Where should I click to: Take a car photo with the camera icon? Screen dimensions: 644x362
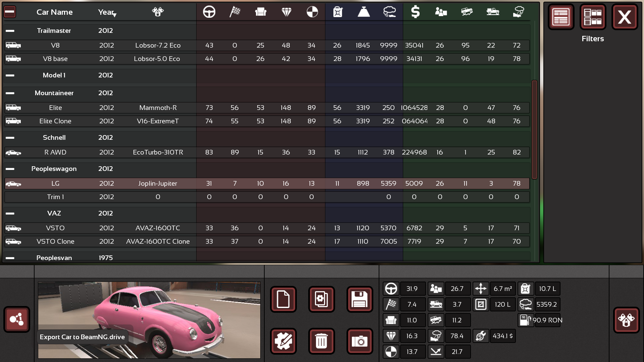(360, 341)
